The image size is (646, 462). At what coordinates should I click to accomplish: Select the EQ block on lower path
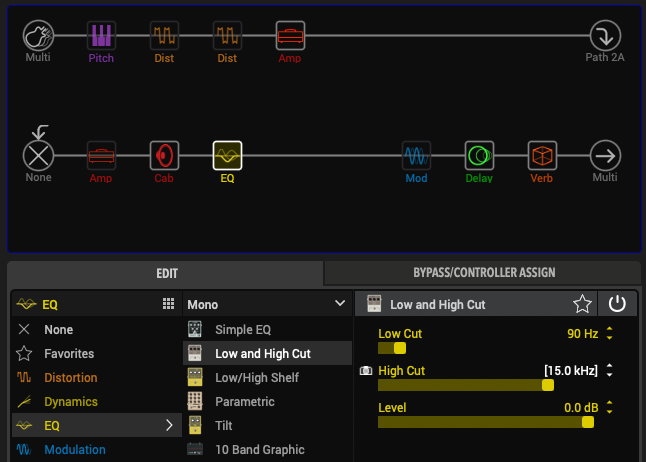click(x=227, y=155)
